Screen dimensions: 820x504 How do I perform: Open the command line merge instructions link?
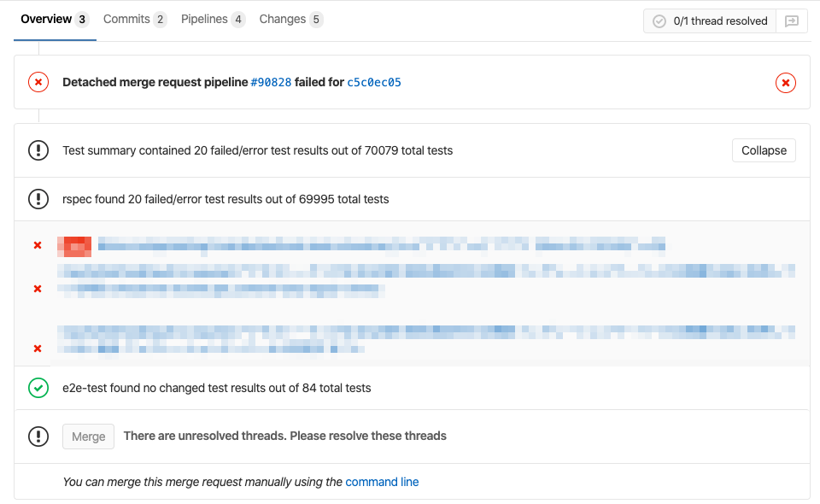click(382, 482)
